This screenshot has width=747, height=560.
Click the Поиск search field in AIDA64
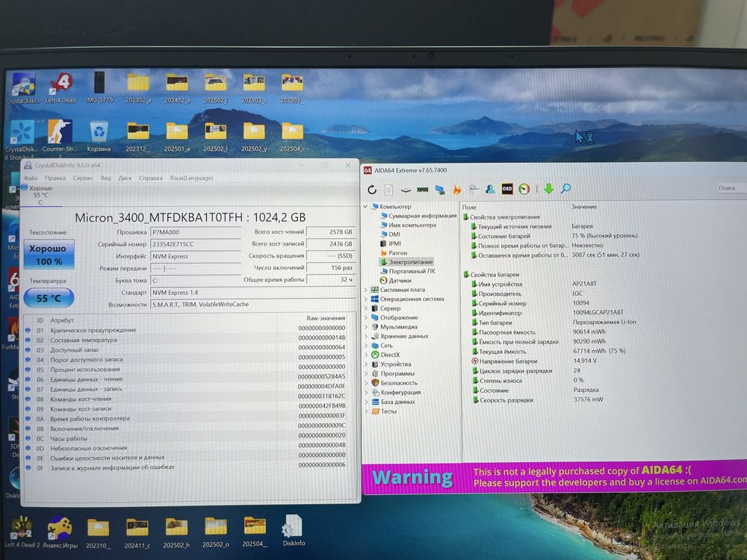tap(732, 188)
